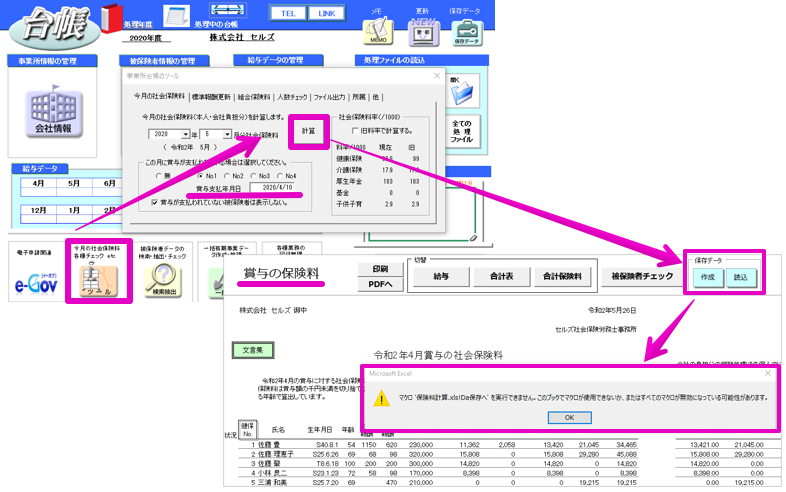The height and width of the screenshot is (492, 786).
Task: Select the 4月 salary data cell
Action: (39, 184)
